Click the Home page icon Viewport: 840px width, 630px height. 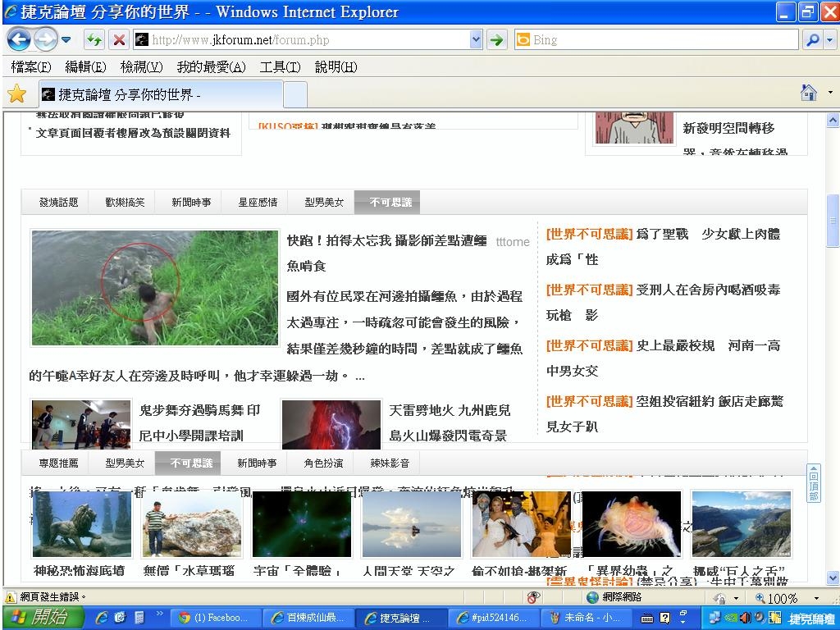point(809,93)
